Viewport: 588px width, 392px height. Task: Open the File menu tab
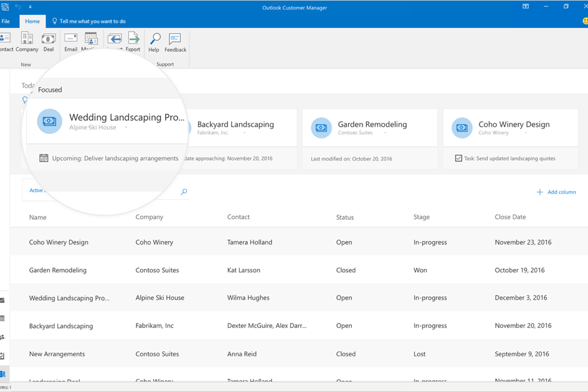(6, 21)
